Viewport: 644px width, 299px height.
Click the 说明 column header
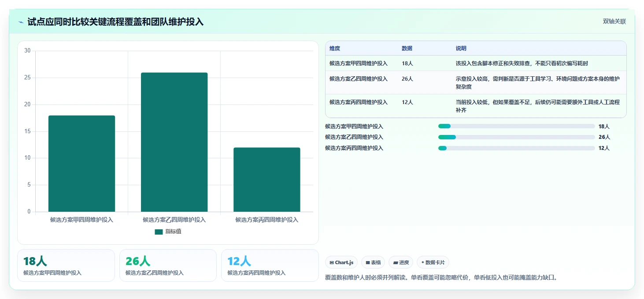pyautogui.click(x=461, y=49)
